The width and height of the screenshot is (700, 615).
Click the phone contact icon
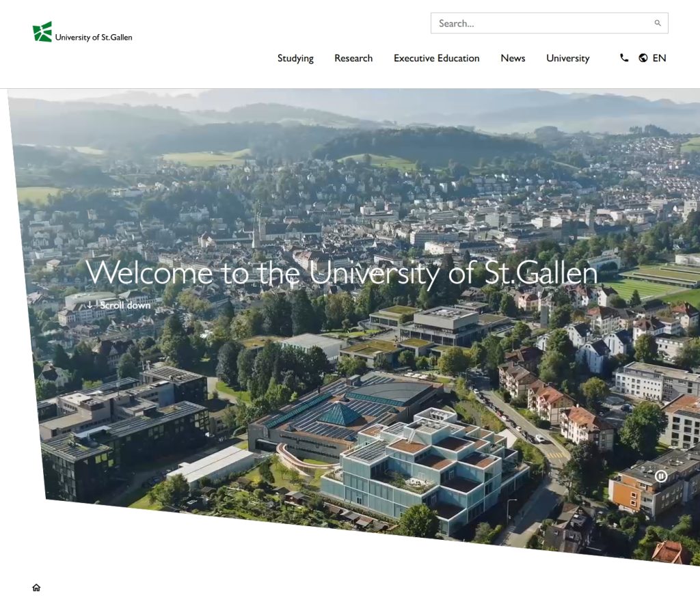coord(624,58)
